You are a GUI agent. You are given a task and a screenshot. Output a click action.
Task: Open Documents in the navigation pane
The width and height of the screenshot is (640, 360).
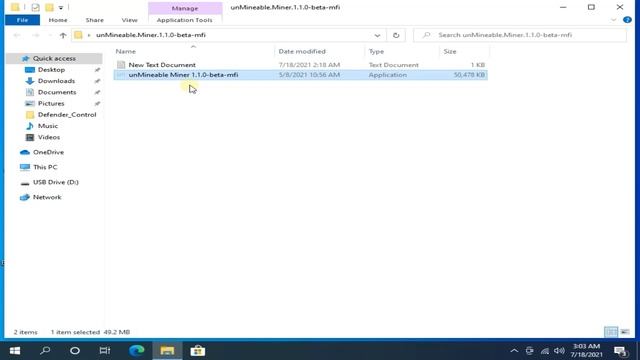pos(57,92)
